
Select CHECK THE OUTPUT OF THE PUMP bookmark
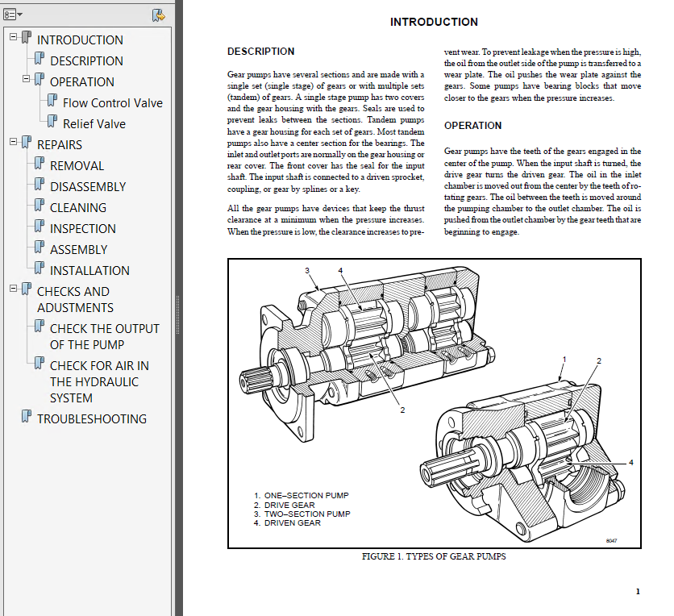[105, 336]
